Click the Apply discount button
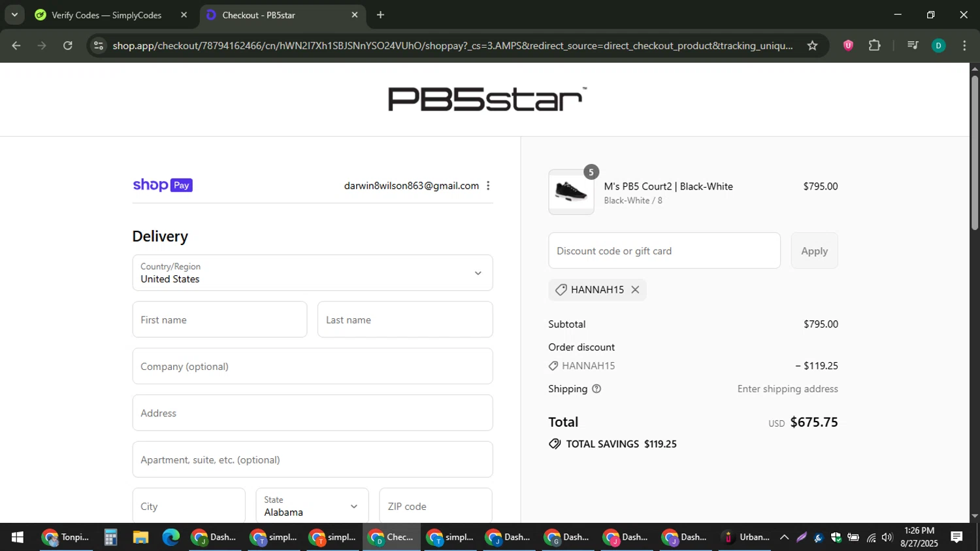The image size is (980, 551). (x=814, y=250)
